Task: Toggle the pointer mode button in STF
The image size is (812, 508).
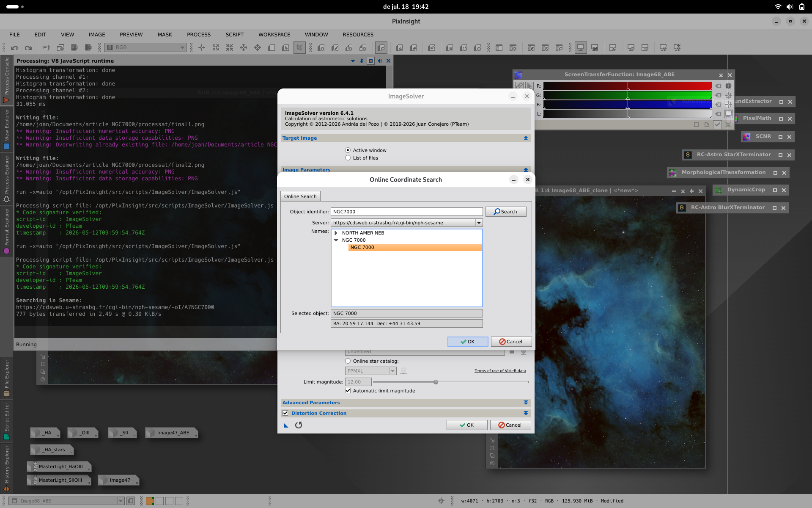Action: 529,86
